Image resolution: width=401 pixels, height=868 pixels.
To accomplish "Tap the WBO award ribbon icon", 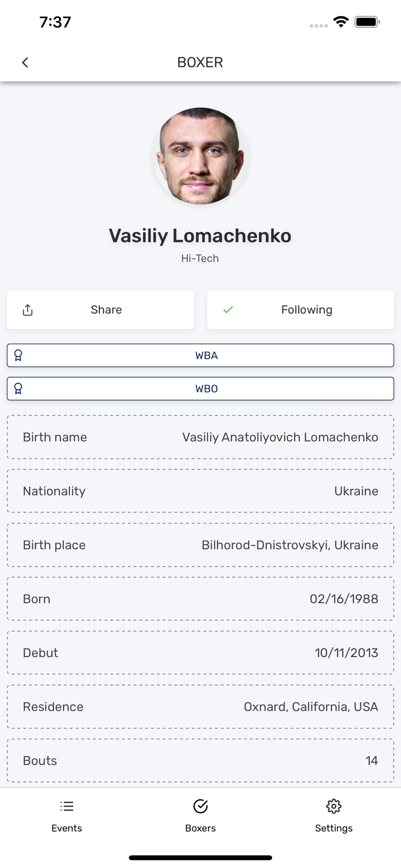I will tap(18, 388).
